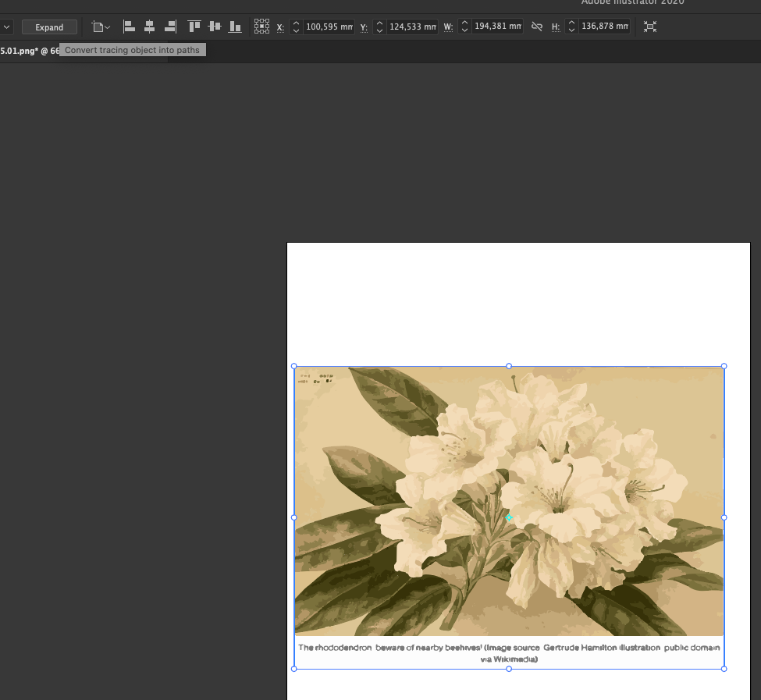Image resolution: width=761 pixels, height=700 pixels.
Task: Click the Expand button
Action: pyautogui.click(x=49, y=27)
